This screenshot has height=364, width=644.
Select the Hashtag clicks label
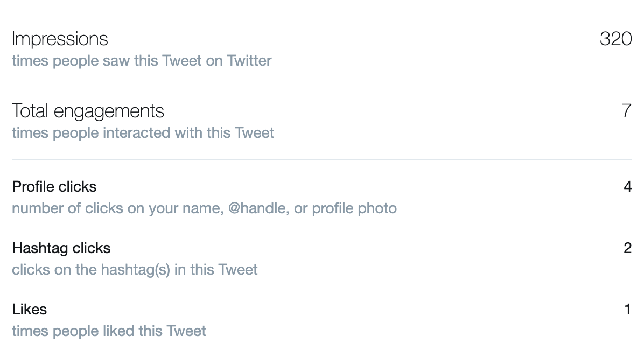tap(61, 248)
